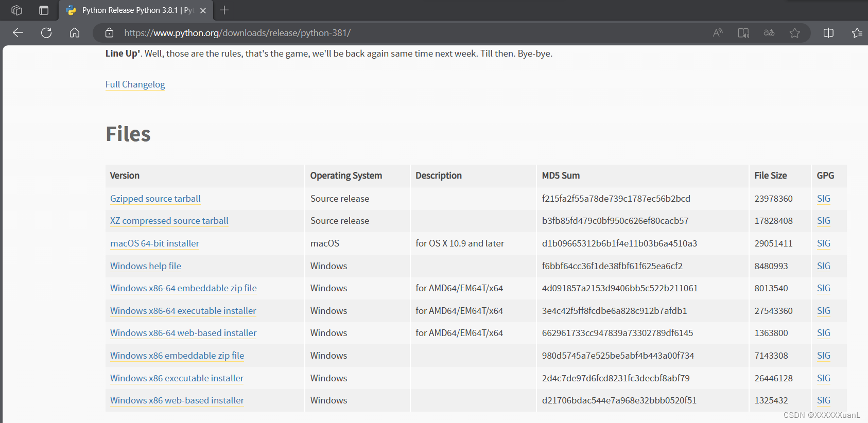Select MD5 f215fa2f55a78de739c1787ec56b2bcd

point(616,199)
